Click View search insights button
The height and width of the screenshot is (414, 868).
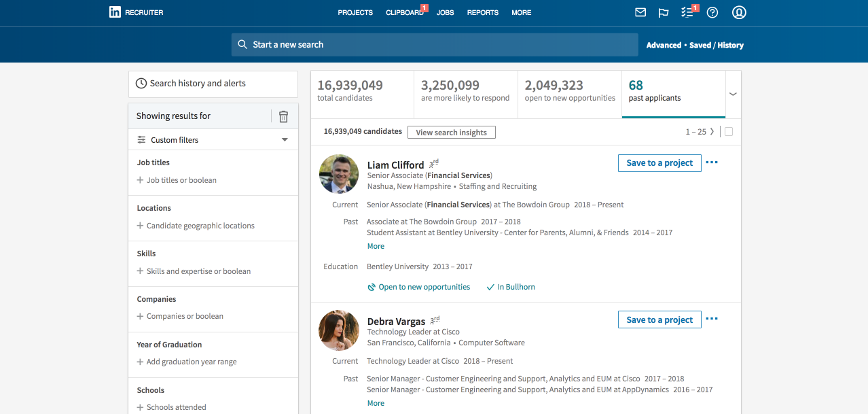click(x=452, y=133)
